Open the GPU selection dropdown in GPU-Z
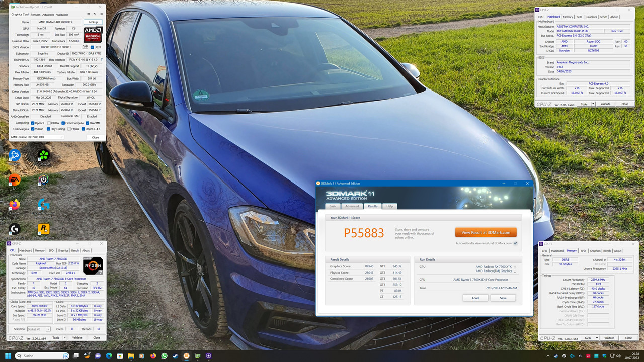Image resolution: width=644 pixels, height=362 pixels. coord(37,137)
